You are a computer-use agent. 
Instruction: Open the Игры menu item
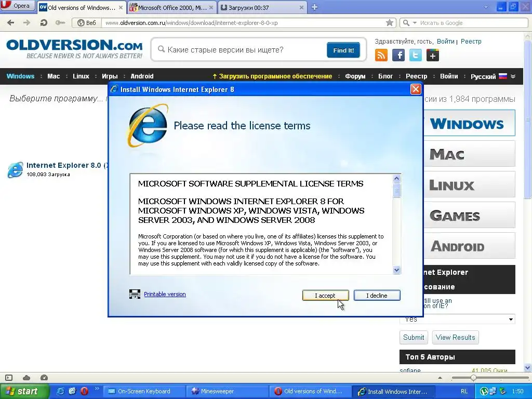110,76
